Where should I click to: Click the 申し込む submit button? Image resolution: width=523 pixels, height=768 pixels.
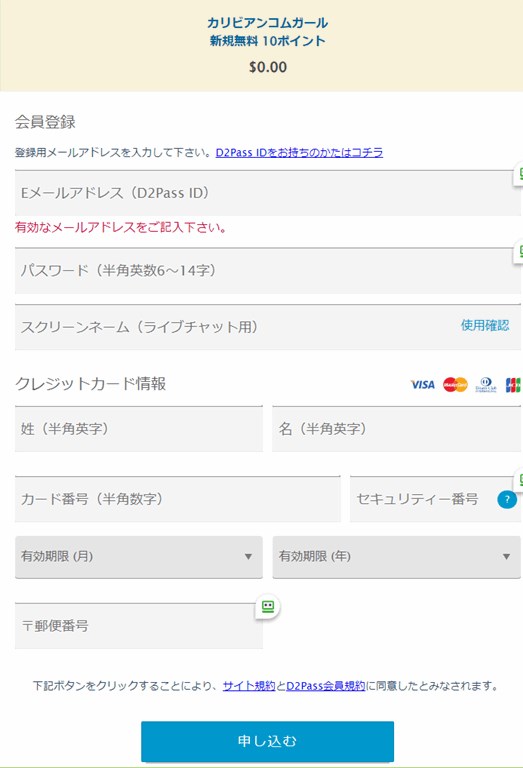(267, 741)
